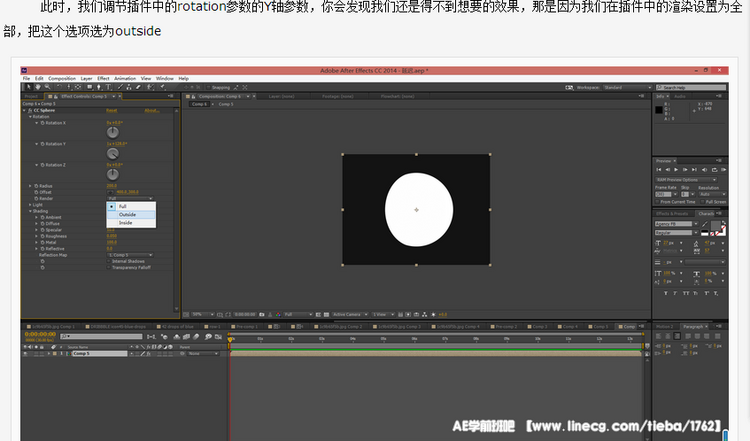Screen dimensions: 750x441
Task: Open the Effect menu
Action: point(103,78)
